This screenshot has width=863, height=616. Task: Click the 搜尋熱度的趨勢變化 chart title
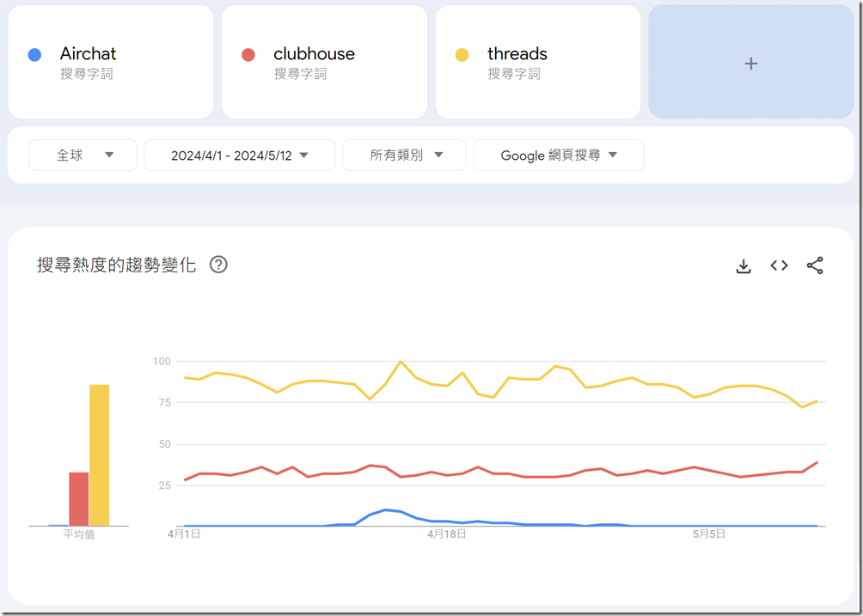(116, 265)
